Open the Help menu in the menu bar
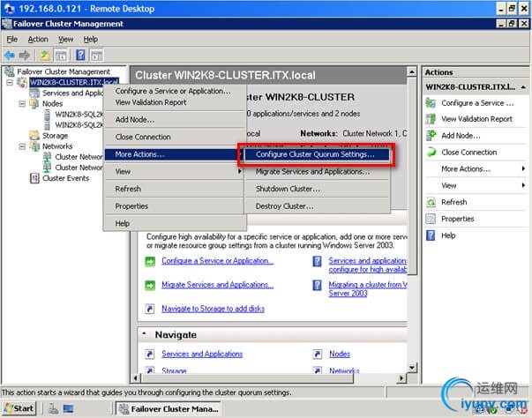The image size is (532, 418). 91,40
